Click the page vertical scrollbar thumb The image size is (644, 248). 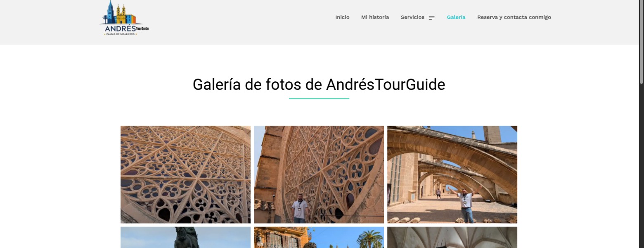pos(641,41)
